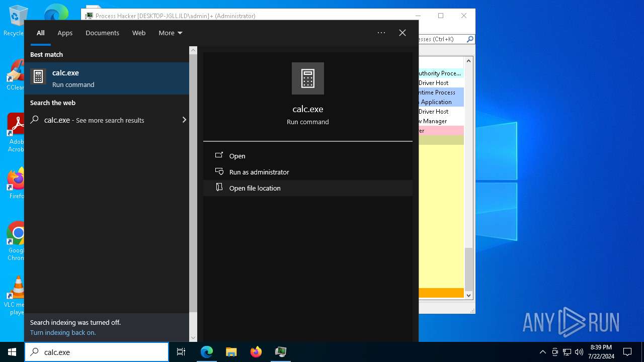Click the volume speaker tray icon
Screen dimensions: 644x362
[579, 352]
